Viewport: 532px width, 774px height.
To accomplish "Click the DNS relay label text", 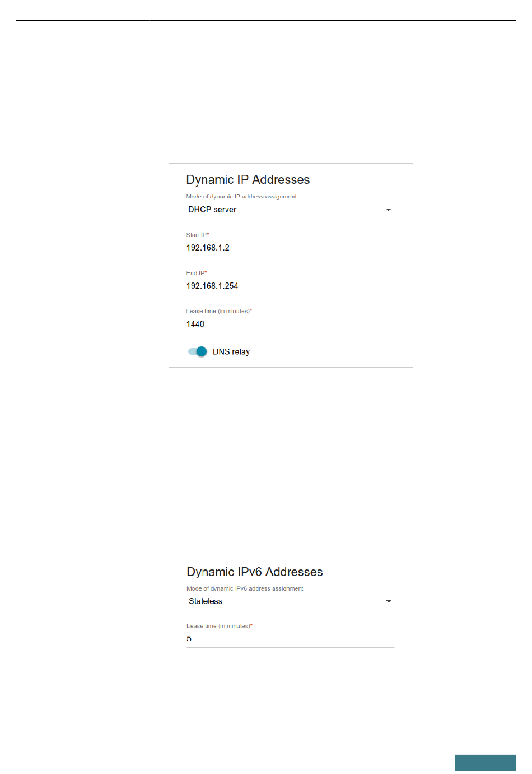I will (231, 352).
